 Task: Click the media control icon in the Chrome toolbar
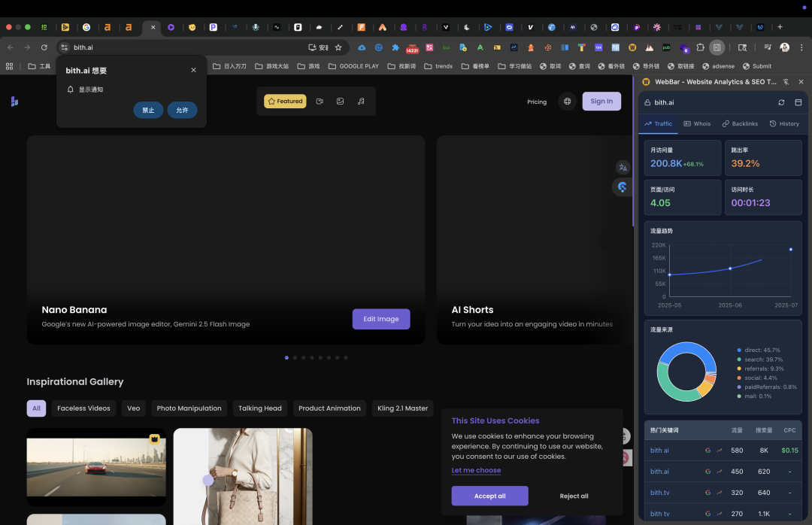pos(768,47)
